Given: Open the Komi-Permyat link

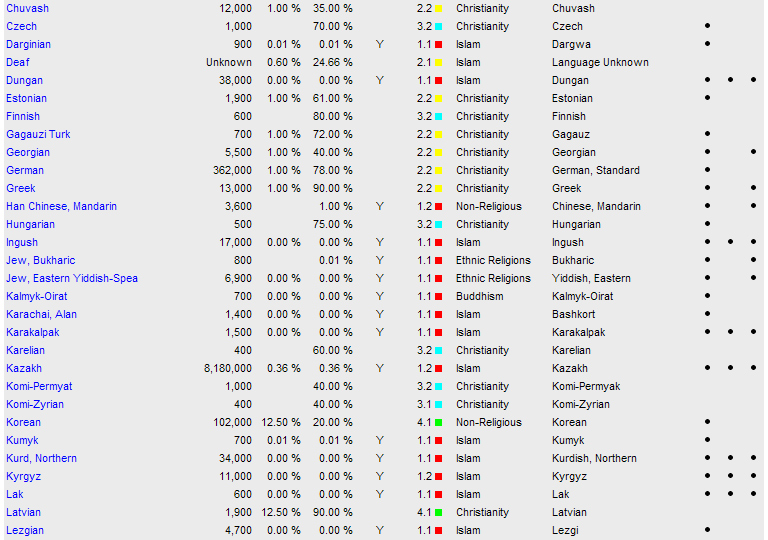Looking at the screenshot, I should (39, 387).
